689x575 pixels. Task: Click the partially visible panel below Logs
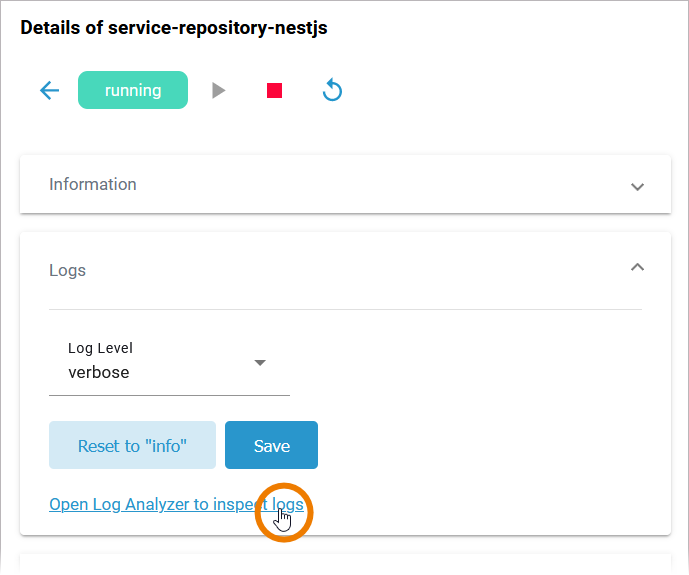tap(345, 564)
